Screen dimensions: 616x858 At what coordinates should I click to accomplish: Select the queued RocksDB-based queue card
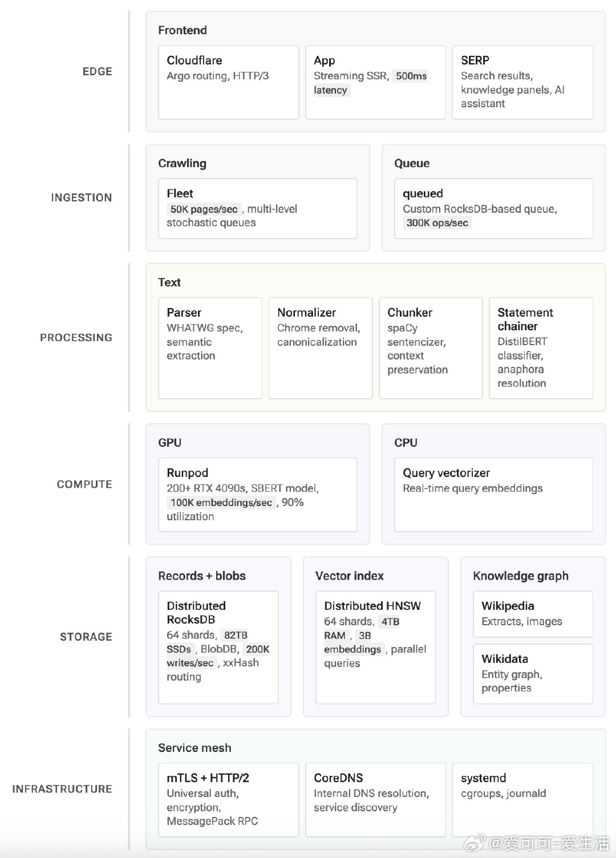pos(493,209)
